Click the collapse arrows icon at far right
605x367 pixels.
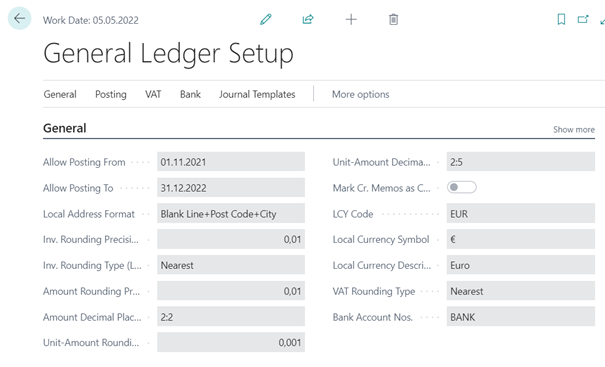click(x=602, y=21)
